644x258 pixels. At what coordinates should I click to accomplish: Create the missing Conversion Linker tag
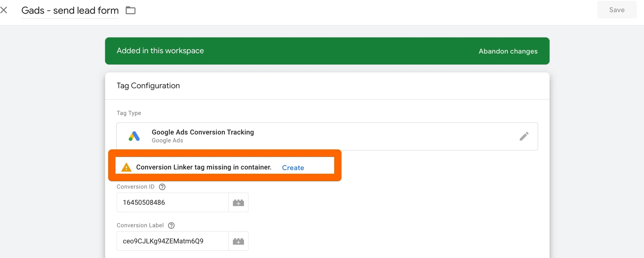(x=293, y=168)
